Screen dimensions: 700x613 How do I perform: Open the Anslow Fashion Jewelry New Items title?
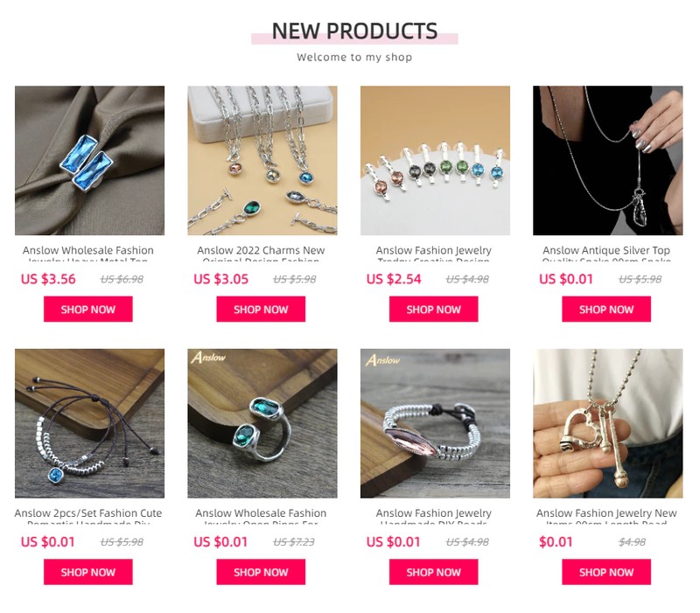(606, 516)
